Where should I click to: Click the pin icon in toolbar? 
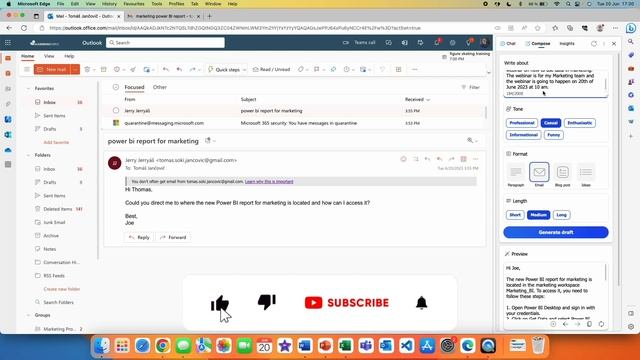click(333, 69)
